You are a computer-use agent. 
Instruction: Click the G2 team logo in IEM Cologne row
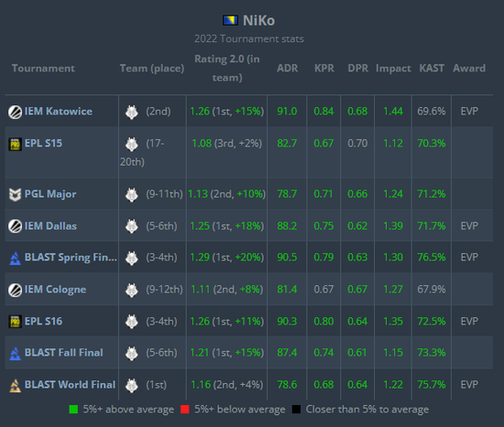pos(131,290)
